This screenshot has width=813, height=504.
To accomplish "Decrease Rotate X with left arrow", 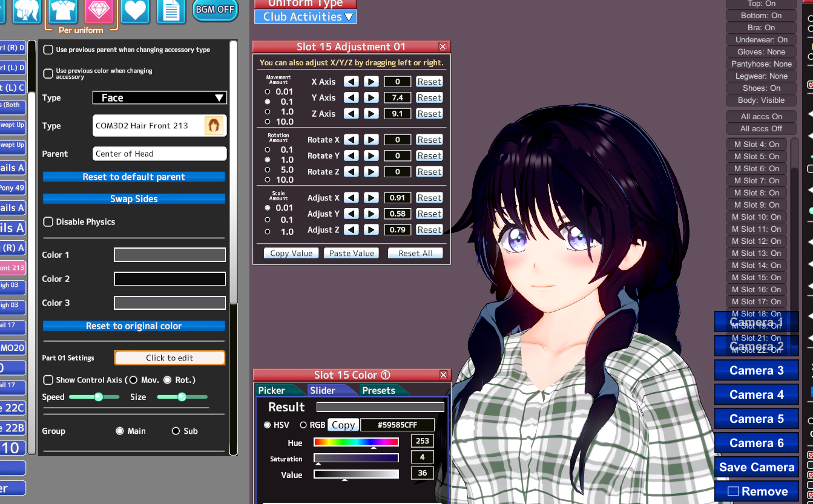I will (351, 140).
